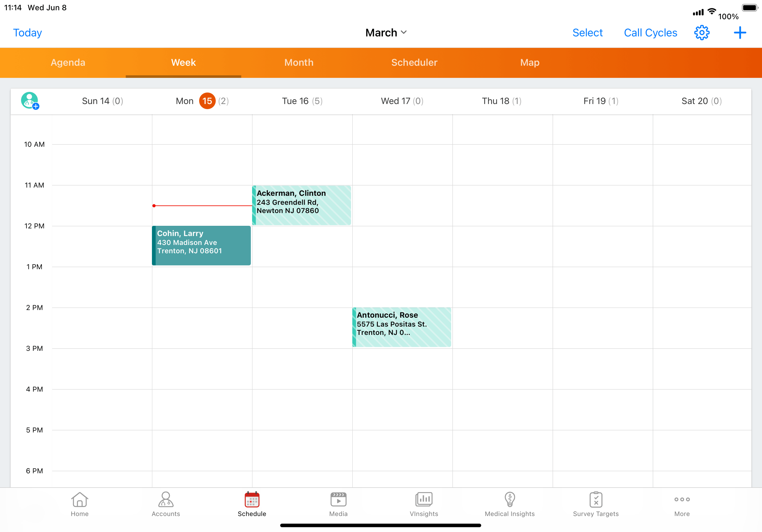Viewport: 762px width, 532px height.
Task: Go to Accounts in bottom bar
Action: [166, 504]
